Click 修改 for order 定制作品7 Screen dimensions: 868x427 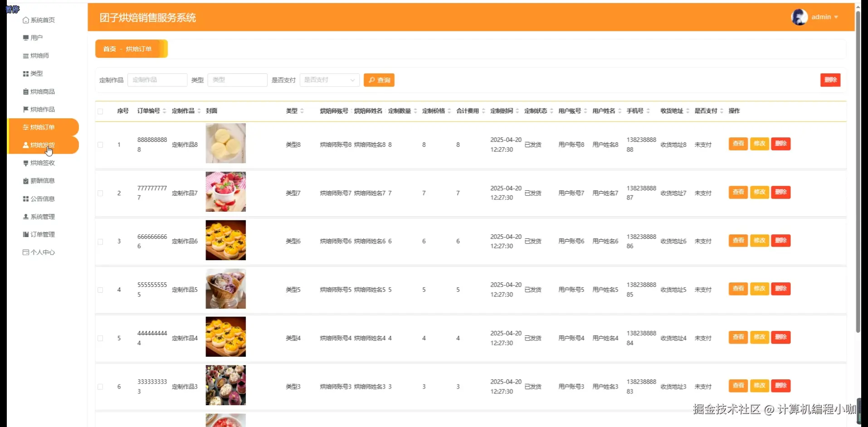(x=760, y=192)
